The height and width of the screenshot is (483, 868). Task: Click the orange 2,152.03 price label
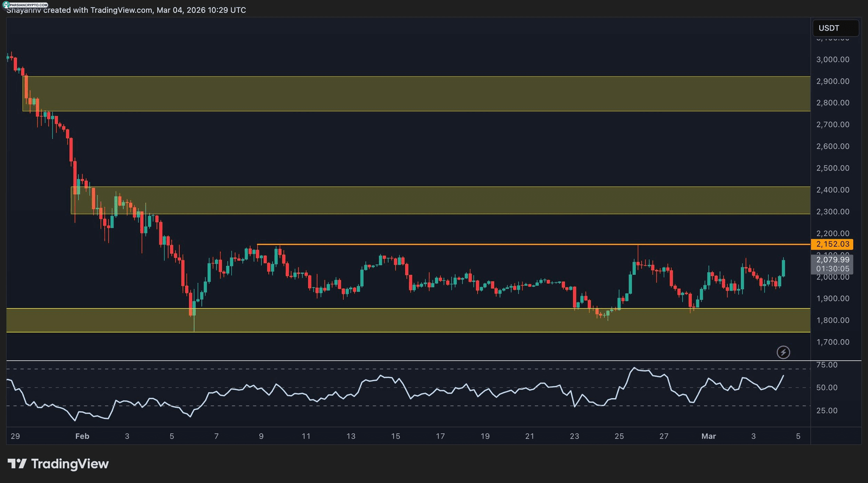pyautogui.click(x=832, y=244)
